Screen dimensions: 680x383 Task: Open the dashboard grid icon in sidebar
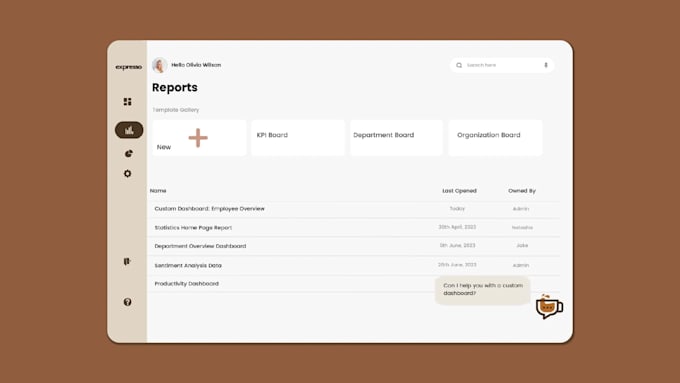click(128, 101)
